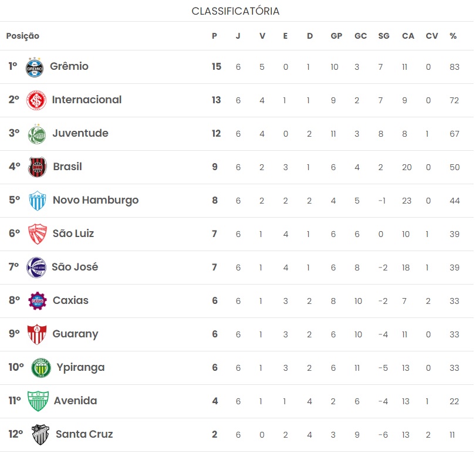
Task: Click the Grêmio club crest
Action: coord(35,67)
